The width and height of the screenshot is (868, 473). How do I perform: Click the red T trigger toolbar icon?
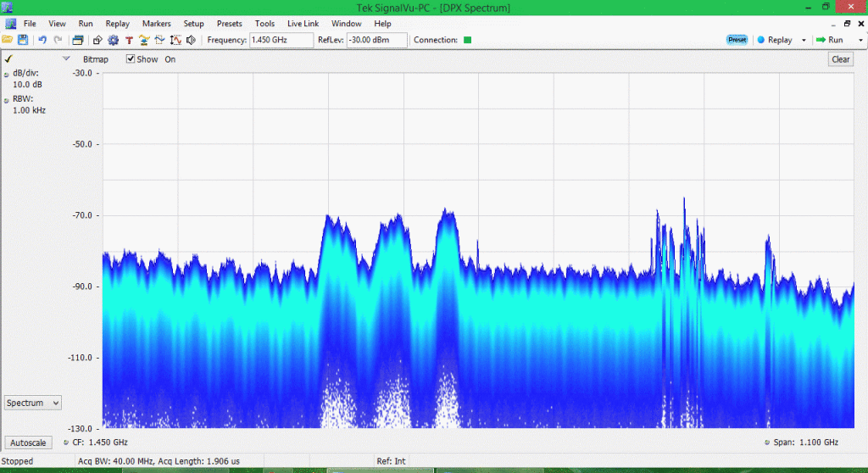point(129,40)
